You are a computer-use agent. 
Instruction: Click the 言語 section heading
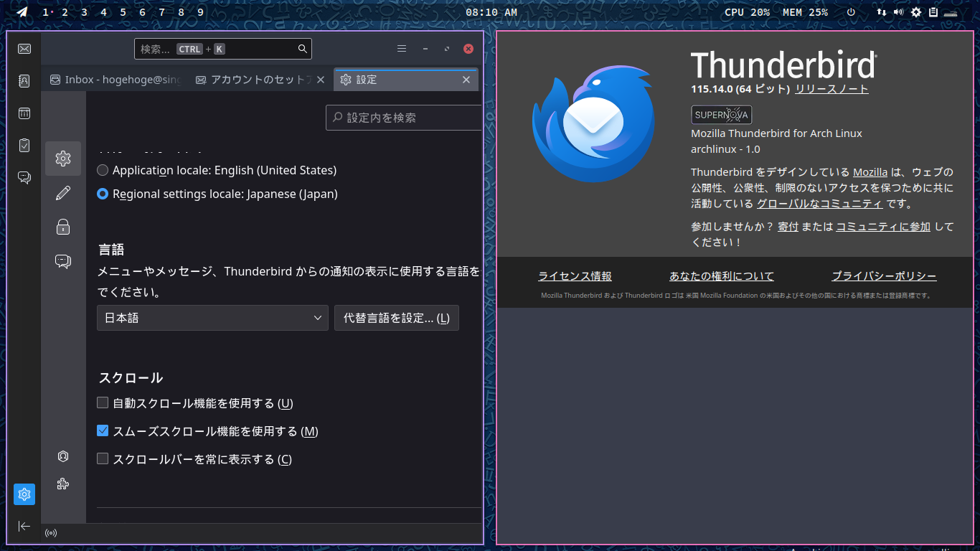point(111,250)
